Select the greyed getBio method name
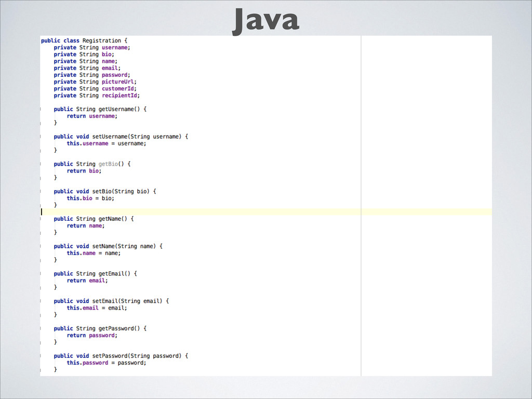The image size is (532, 399). click(109, 164)
